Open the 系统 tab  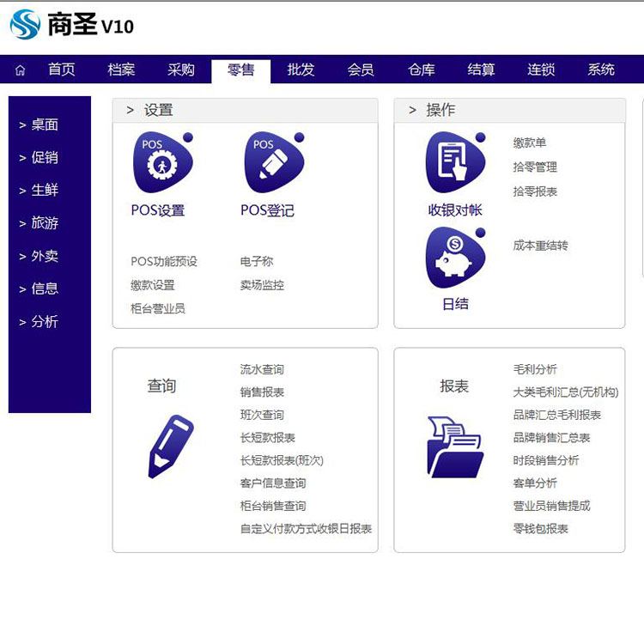coord(601,70)
